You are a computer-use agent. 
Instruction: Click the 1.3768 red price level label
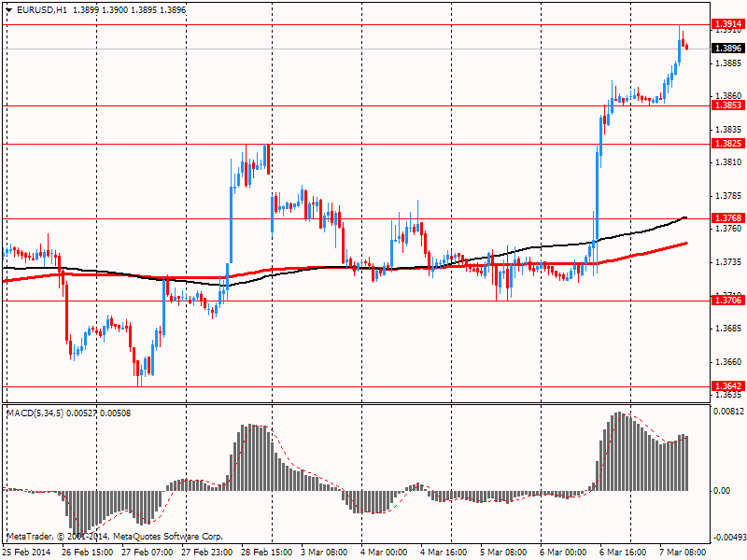click(728, 218)
